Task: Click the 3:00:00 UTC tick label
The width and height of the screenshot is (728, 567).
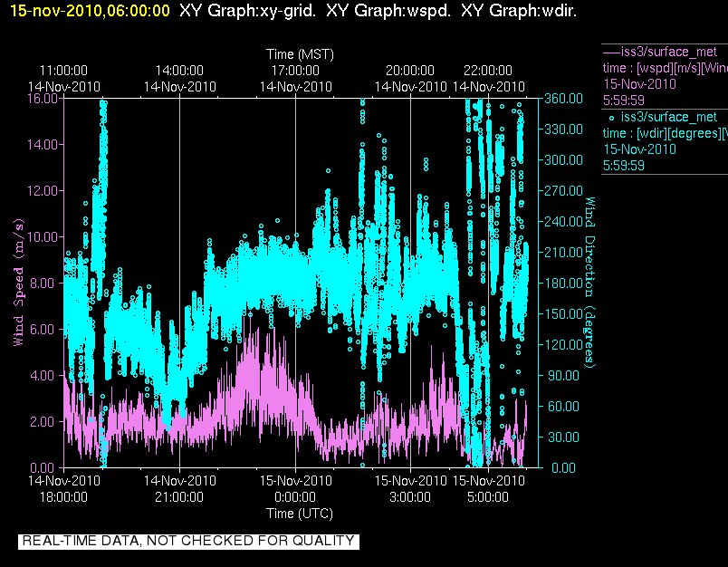Action: [410, 497]
